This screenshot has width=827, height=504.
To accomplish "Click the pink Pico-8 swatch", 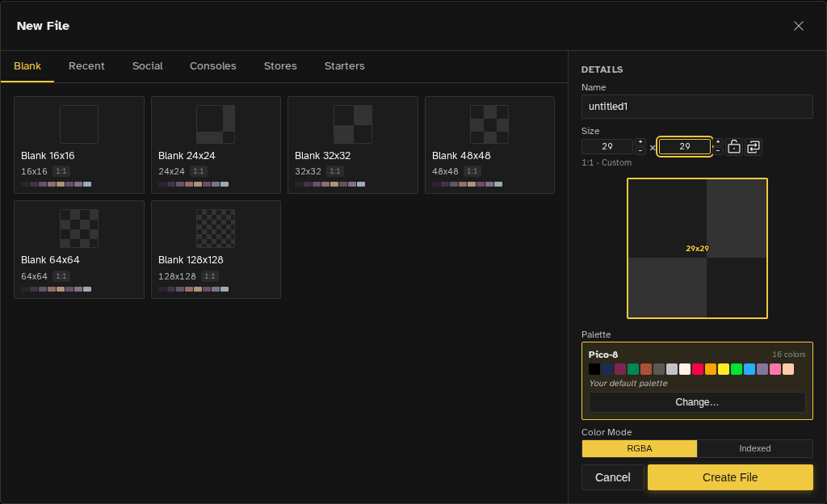I will [775, 369].
